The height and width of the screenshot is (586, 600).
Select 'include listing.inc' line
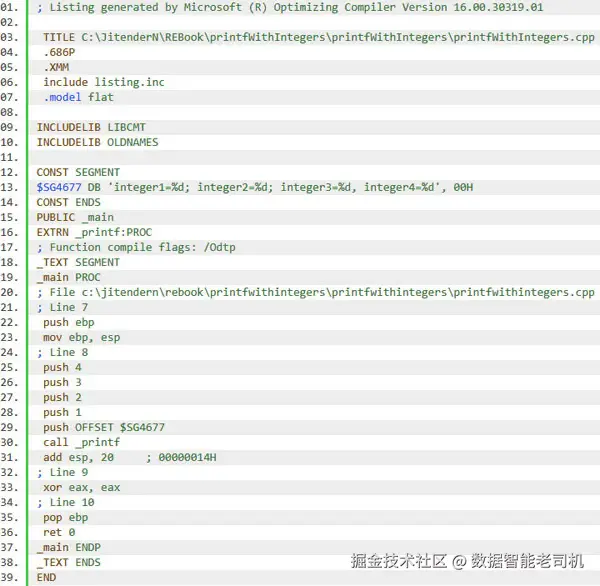(104, 82)
